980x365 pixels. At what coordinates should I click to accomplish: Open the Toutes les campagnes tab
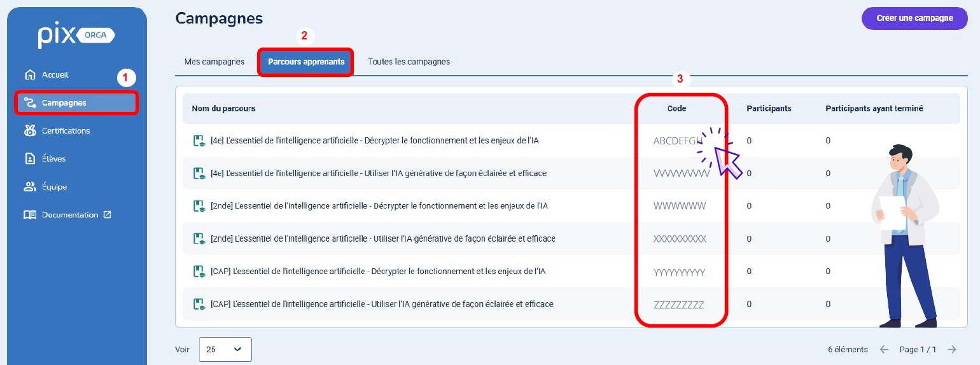(409, 62)
